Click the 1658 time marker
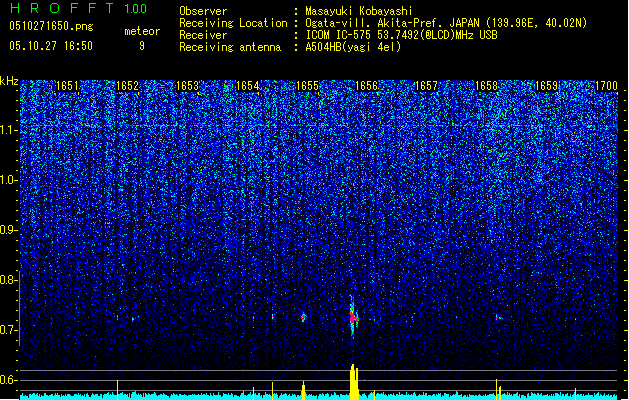Viewport: 629px width, 400px height. [x=486, y=86]
